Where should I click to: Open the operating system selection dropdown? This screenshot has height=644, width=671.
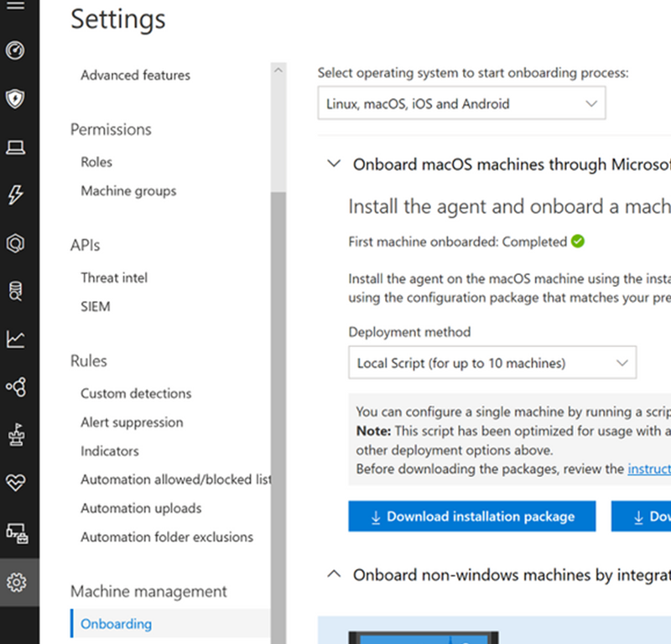click(461, 104)
